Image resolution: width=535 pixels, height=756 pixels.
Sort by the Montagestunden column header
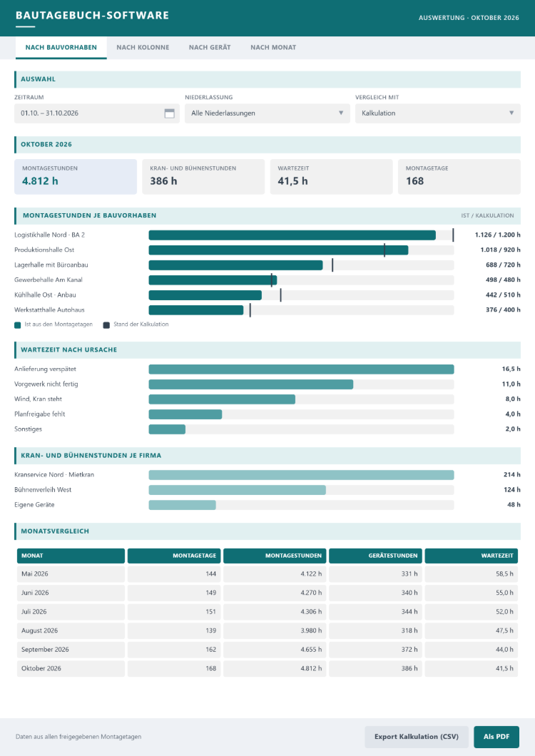tap(275, 556)
